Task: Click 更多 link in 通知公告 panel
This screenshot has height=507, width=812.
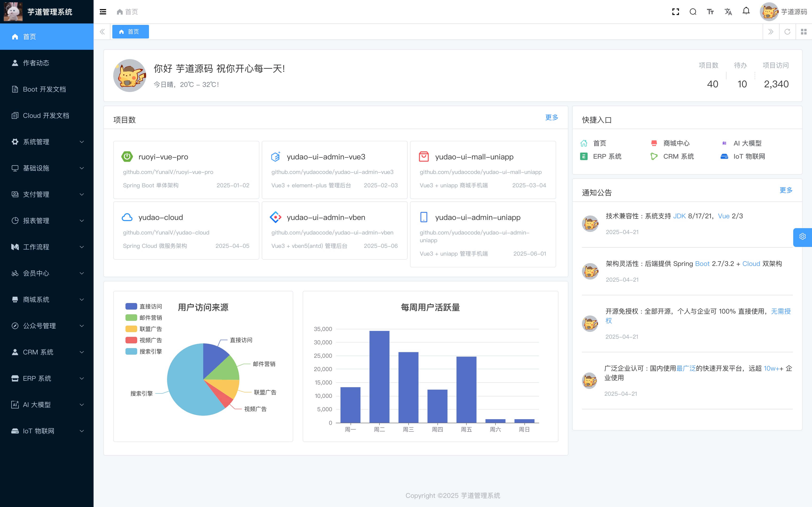Action: 786,190
